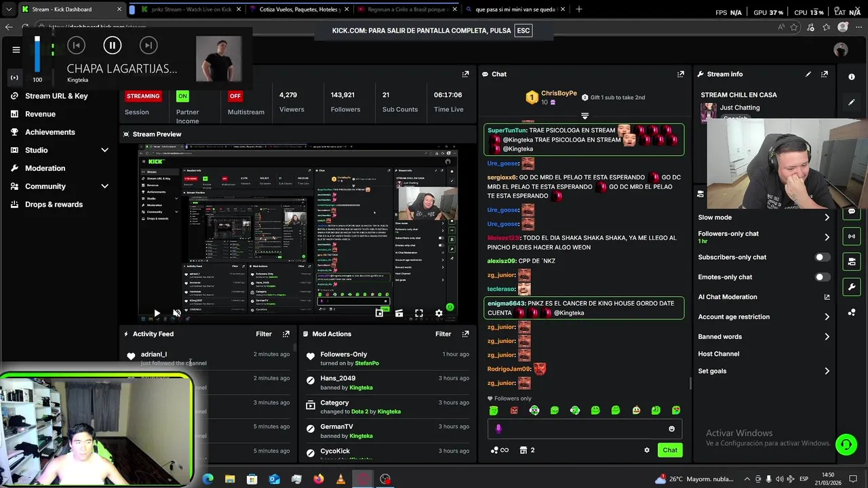868x488 pixels.
Task: Skip to next track in media overlay
Action: pyautogui.click(x=148, y=45)
